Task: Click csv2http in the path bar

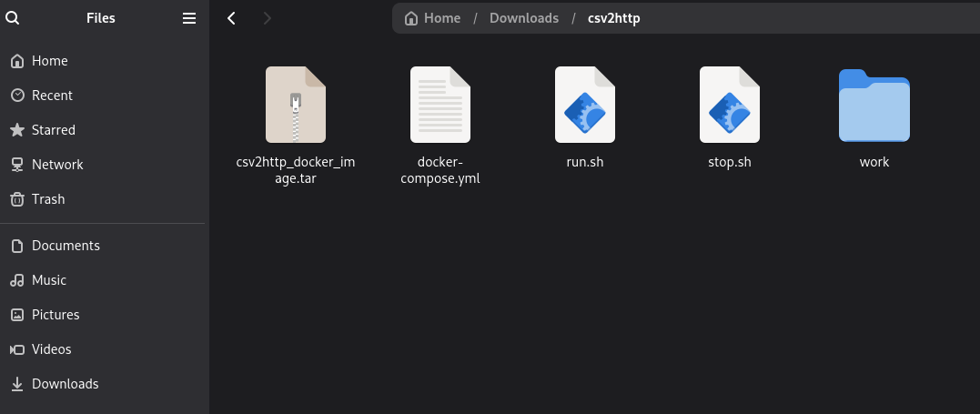Action: tap(613, 18)
